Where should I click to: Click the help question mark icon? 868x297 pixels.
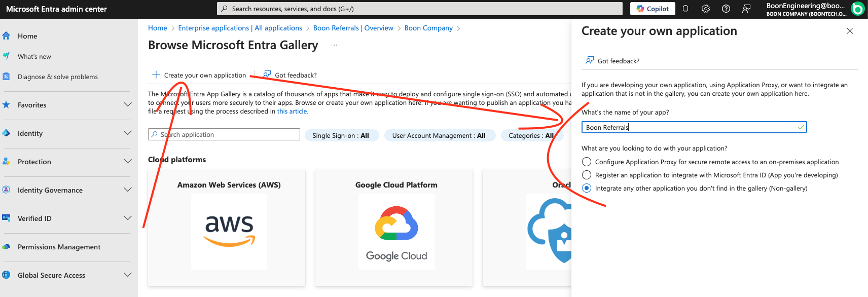pos(726,9)
